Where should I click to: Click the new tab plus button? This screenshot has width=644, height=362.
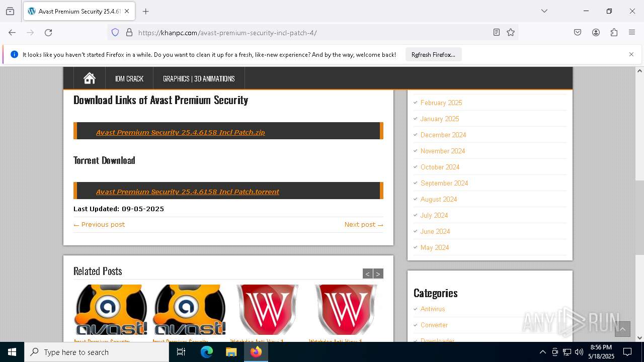point(145,11)
